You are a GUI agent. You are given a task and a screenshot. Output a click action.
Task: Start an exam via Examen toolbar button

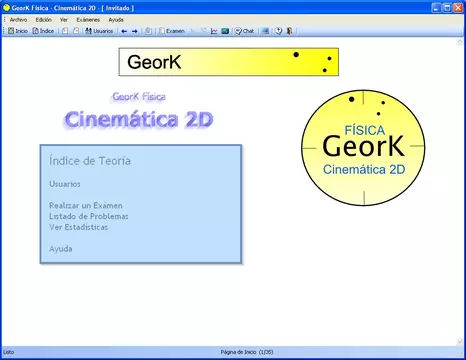tap(172, 31)
